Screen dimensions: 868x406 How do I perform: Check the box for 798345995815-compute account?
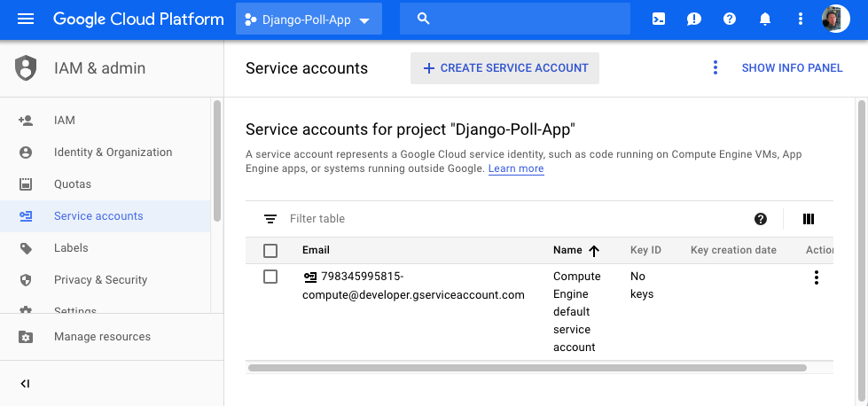coord(270,277)
